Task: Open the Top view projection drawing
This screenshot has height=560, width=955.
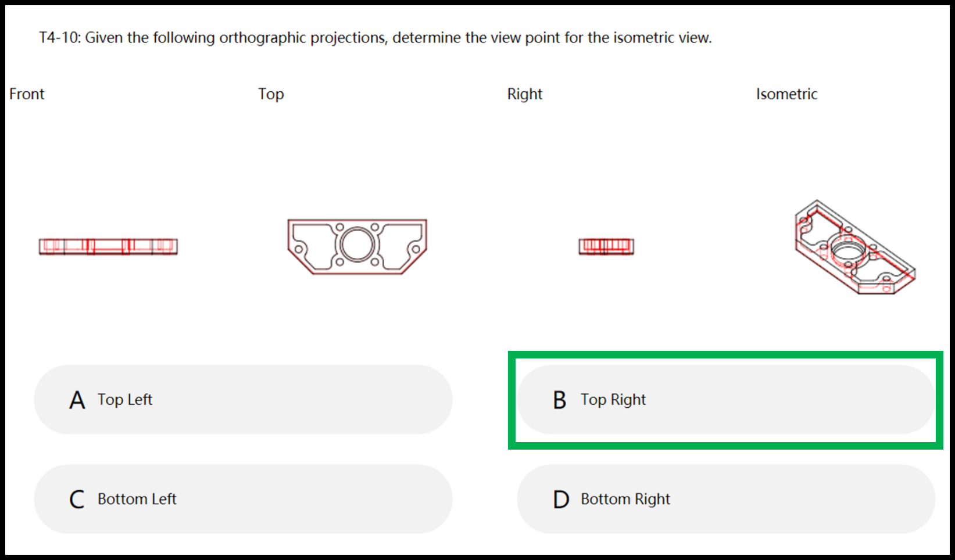Action: [357, 246]
